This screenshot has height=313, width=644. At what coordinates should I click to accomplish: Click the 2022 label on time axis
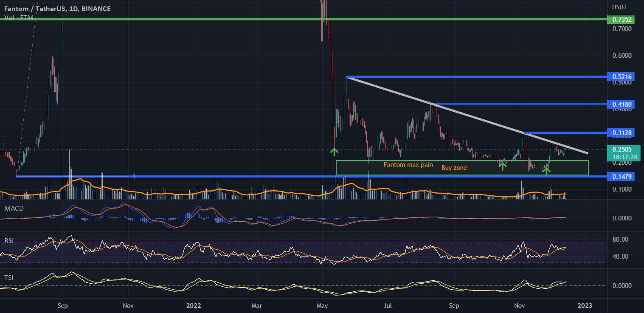(x=193, y=305)
